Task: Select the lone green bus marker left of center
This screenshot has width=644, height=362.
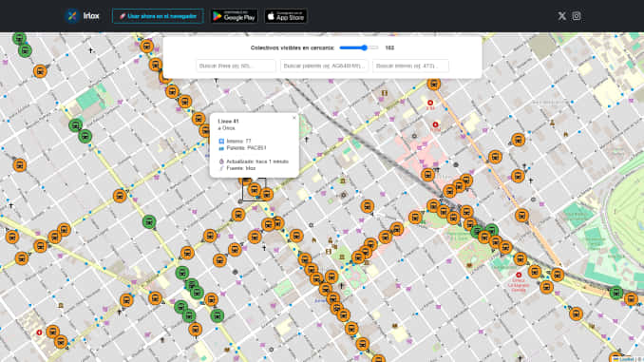Action: 149,222
